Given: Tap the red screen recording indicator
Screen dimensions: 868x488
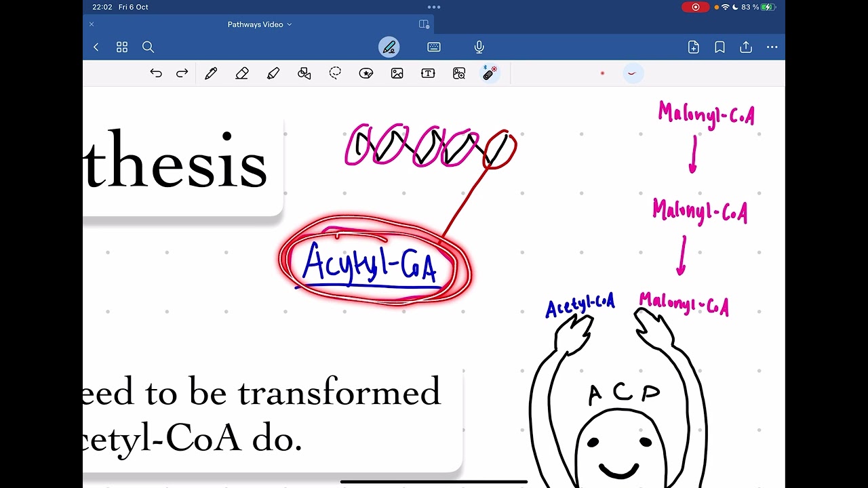Looking at the screenshot, I should point(695,7).
